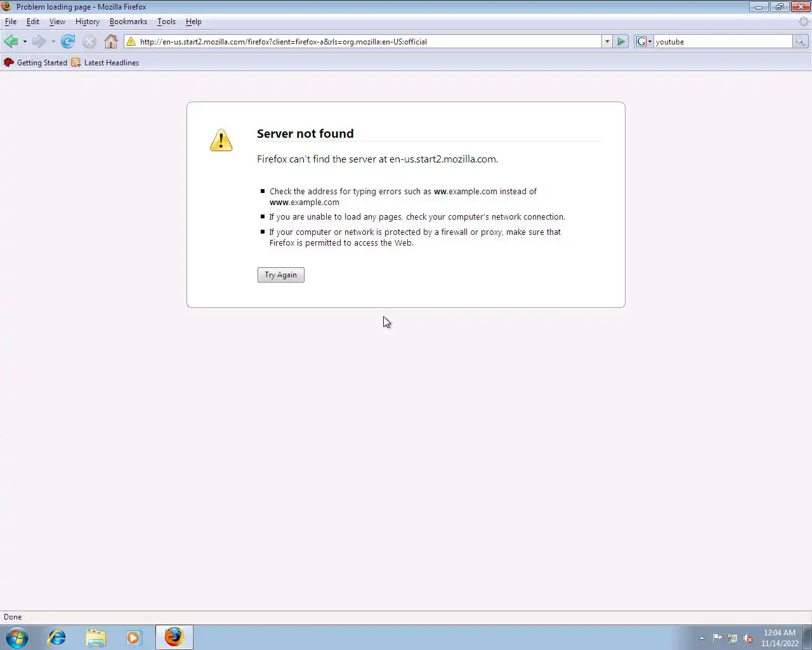Click the warning site icon in address bar
The image size is (812, 650).
coord(131,42)
